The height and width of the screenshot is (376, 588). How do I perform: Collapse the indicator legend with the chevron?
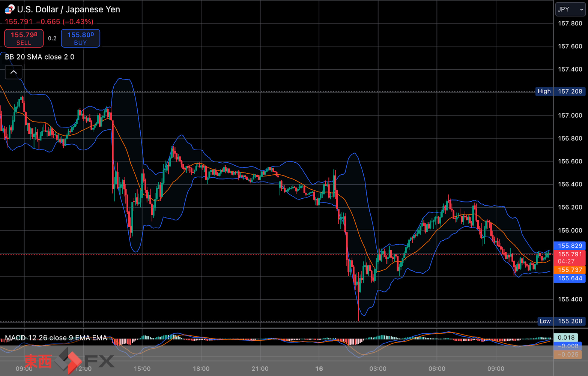click(x=14, y=72)
